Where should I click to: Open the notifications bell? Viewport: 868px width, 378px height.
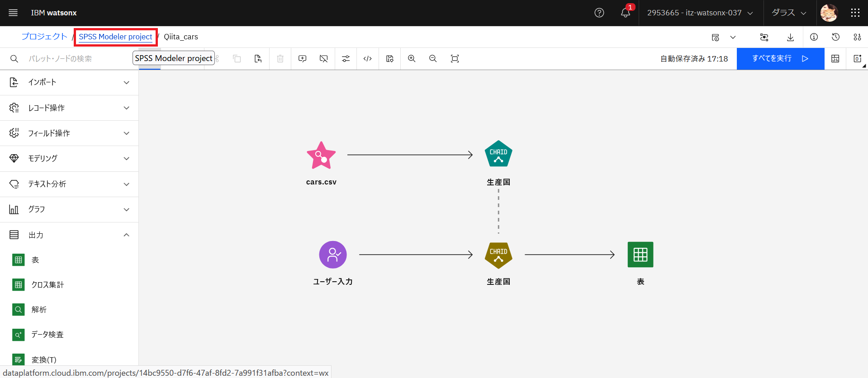point(626,13)
